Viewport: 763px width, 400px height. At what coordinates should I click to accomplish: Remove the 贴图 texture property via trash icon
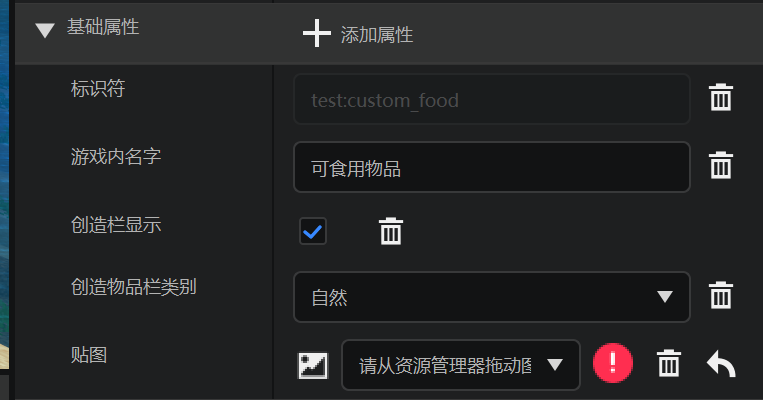(669, 363)
